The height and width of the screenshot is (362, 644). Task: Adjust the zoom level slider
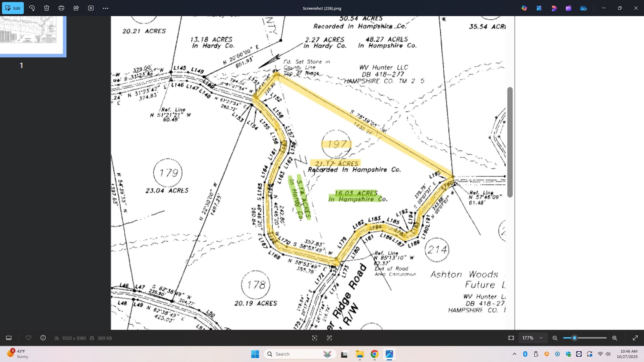(x=575, y=338)
